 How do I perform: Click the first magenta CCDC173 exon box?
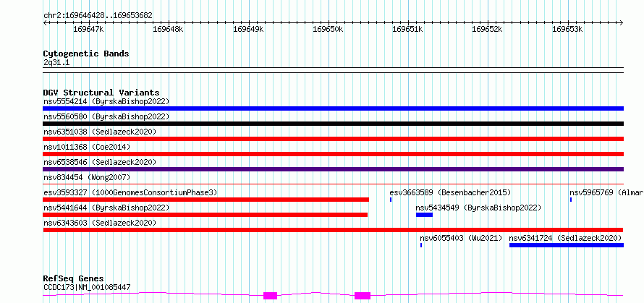point(270,296)
